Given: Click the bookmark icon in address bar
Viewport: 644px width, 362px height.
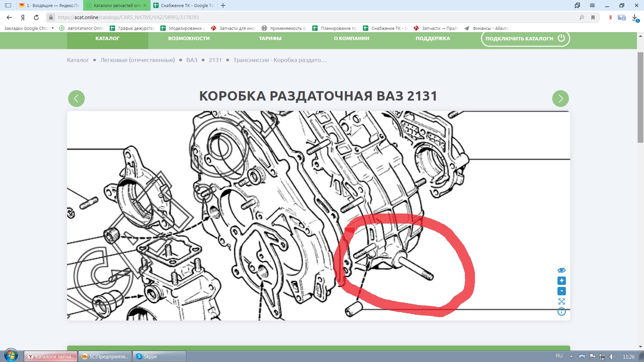Looking at the screenshot, I should pos(593,17).
